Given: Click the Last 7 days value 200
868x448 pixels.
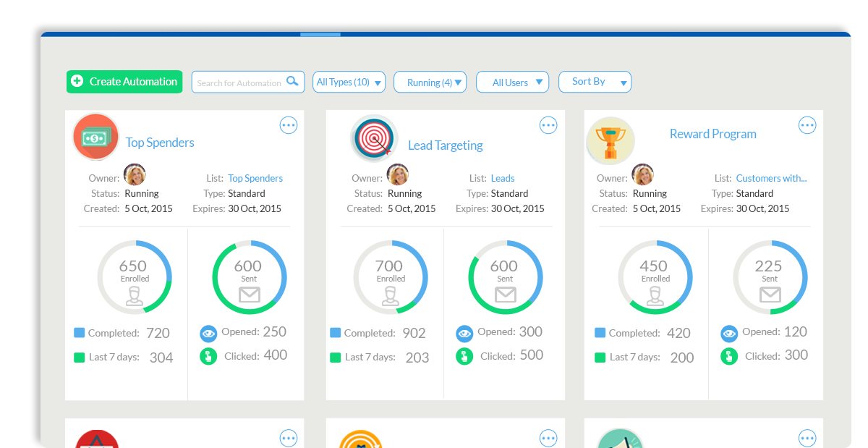Looking at the screenshot, I should [x=682, y=358].
